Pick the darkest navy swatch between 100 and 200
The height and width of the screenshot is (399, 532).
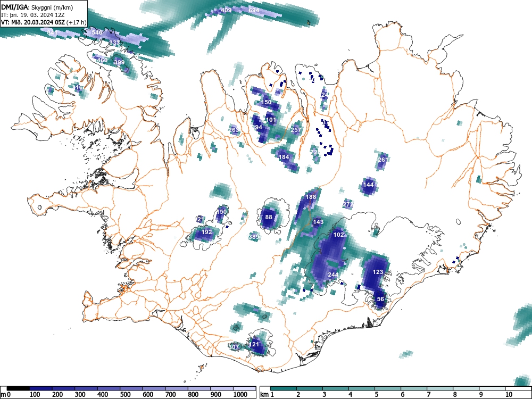click(41, 388)
